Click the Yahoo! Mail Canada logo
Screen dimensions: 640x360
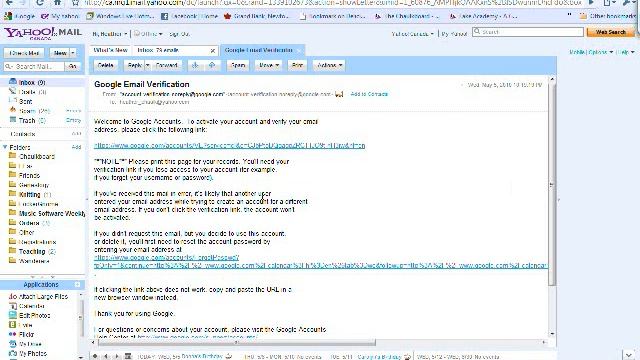(x=42, y=33)
